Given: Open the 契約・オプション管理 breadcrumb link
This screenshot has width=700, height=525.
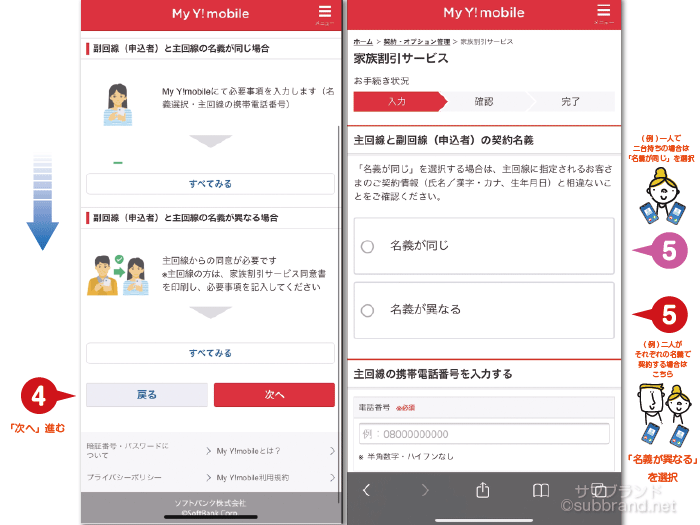Looking at the screenshot, I should coord(417,42).
